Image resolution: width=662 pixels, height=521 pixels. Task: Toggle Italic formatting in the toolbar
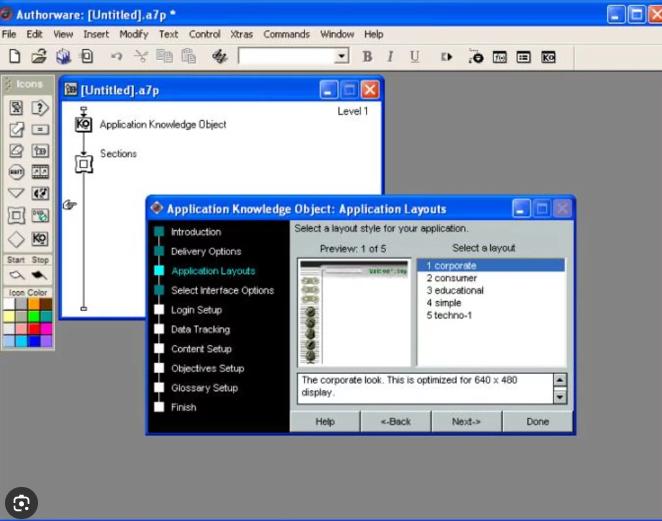click(391, 57)
